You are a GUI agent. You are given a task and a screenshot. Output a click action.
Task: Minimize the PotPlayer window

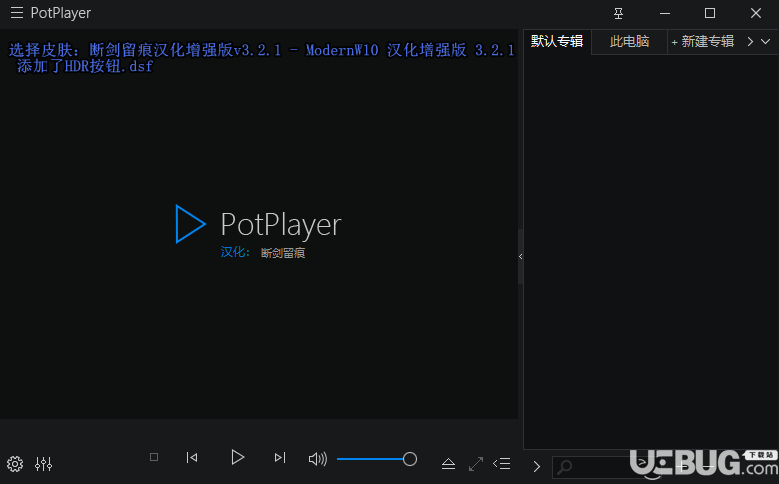tap(665, 13)
